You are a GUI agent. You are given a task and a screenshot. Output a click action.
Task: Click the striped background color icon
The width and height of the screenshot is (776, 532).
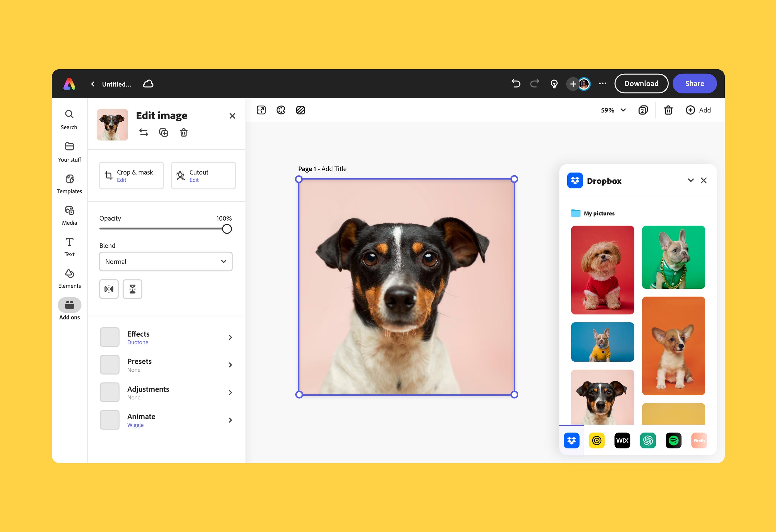(300, 110)
